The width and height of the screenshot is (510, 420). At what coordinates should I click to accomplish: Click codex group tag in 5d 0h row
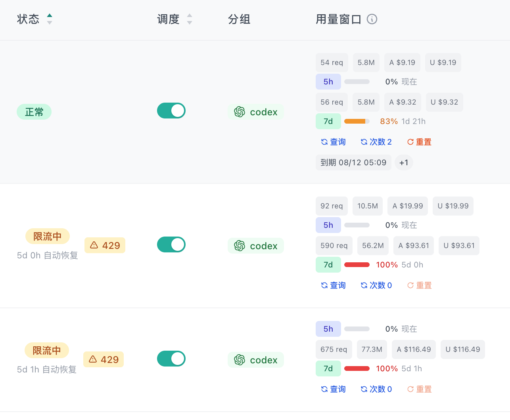[256, 246]
